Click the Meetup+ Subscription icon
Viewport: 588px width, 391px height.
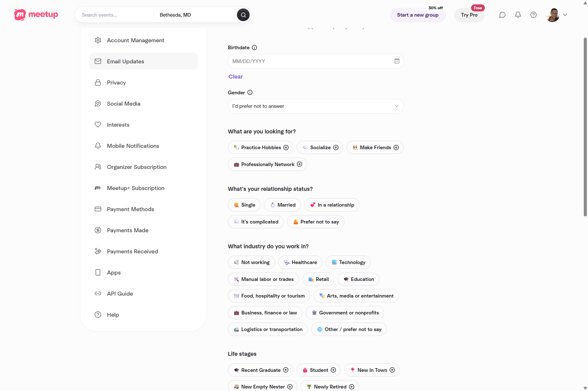coord(98,188)
